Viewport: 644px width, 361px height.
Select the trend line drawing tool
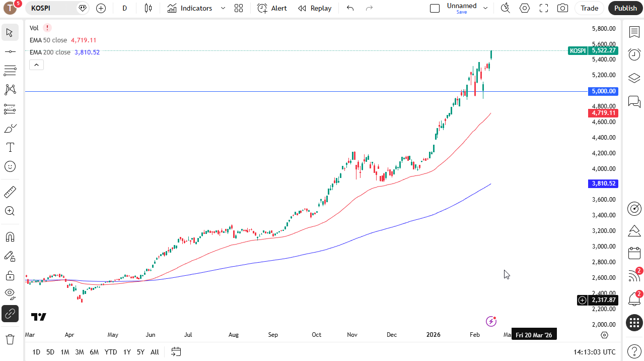coord(10,51)
